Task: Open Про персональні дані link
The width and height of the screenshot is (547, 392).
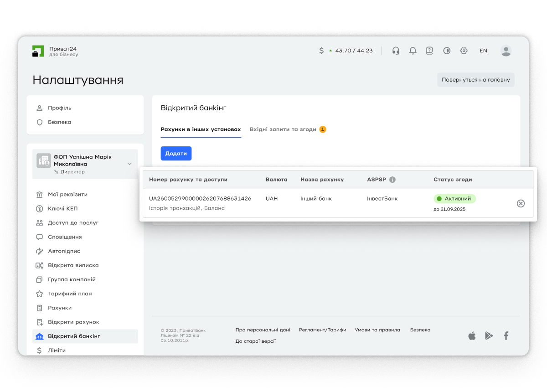Action: [263, 330]
